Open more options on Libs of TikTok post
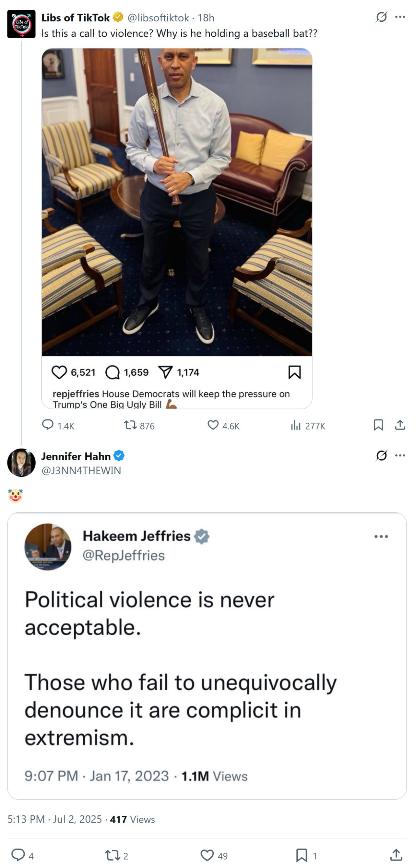 [400, 17]
